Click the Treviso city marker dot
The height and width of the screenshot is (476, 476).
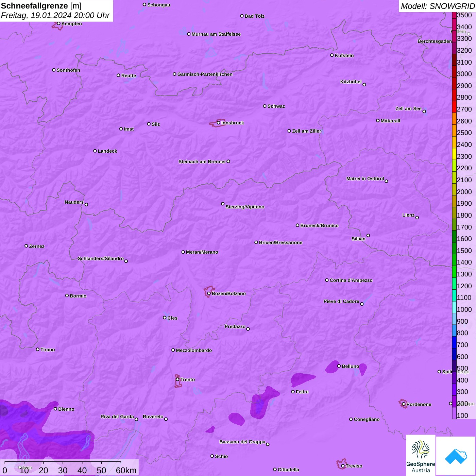point(343,466)
